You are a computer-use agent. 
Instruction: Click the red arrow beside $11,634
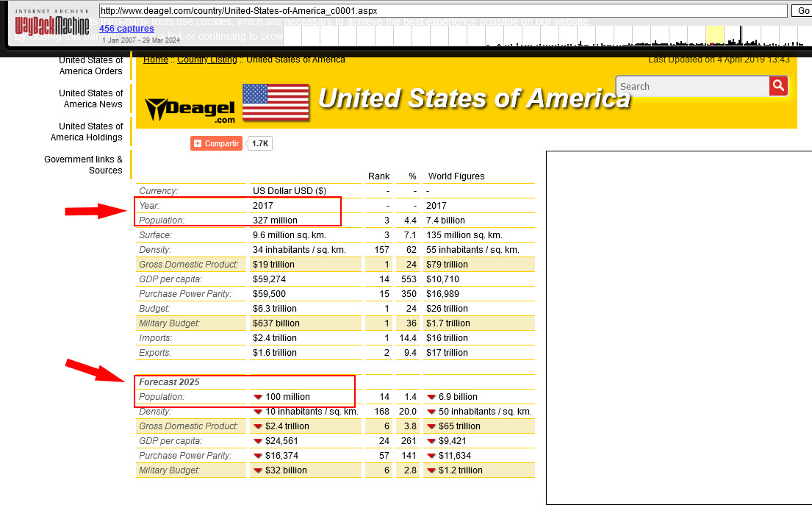point(431,456)
